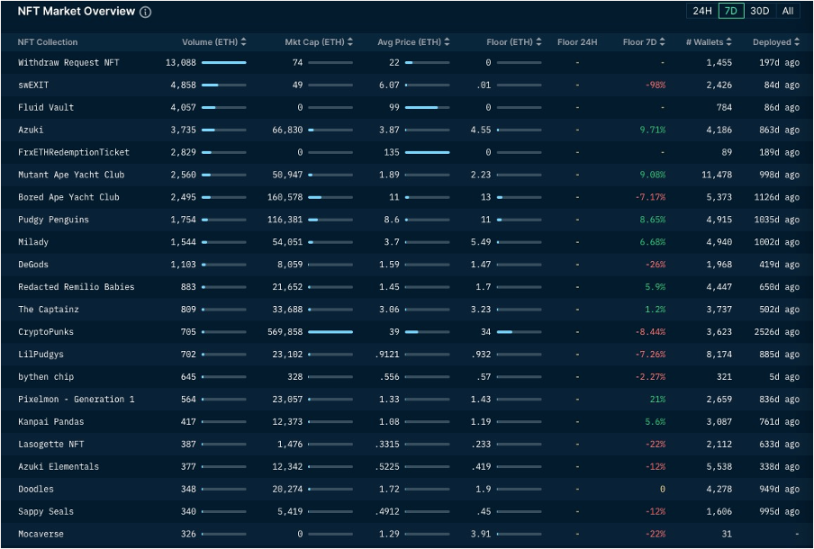The height and width of the screenshot is (549, 814).
Task: Select the CryptoPunks collection name
Action: [46, 332]
